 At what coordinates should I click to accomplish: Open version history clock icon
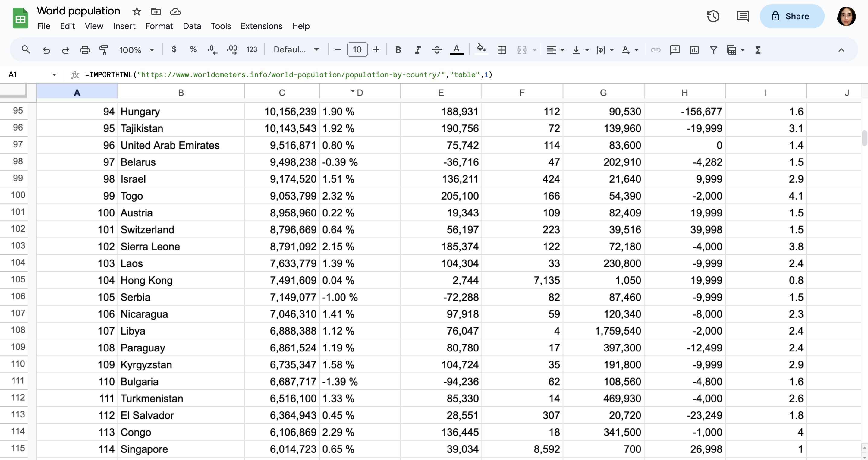tap(713, 16)
